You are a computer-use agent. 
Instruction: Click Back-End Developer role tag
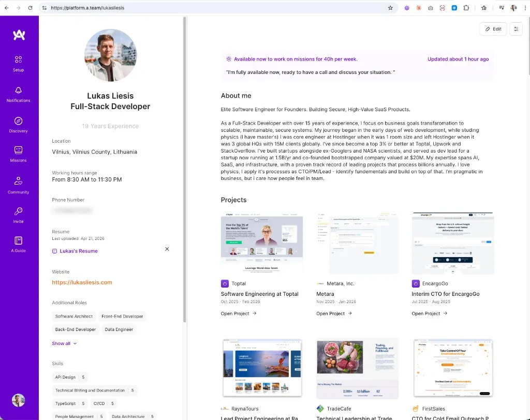point(76,329)
